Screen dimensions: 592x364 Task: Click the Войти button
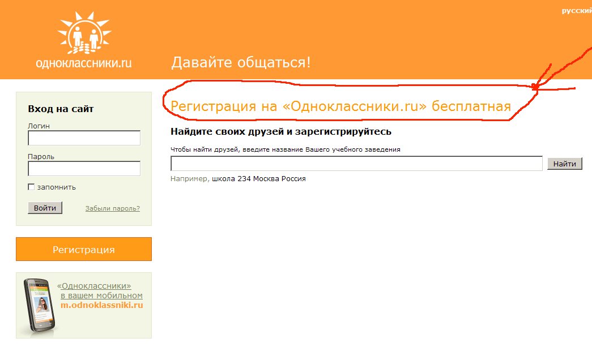(x=45, y=208)
